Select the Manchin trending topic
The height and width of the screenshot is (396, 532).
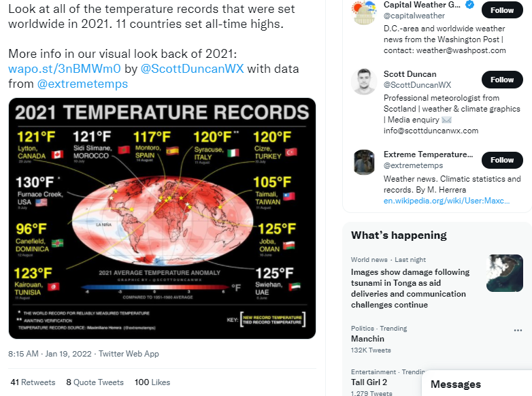368,339
